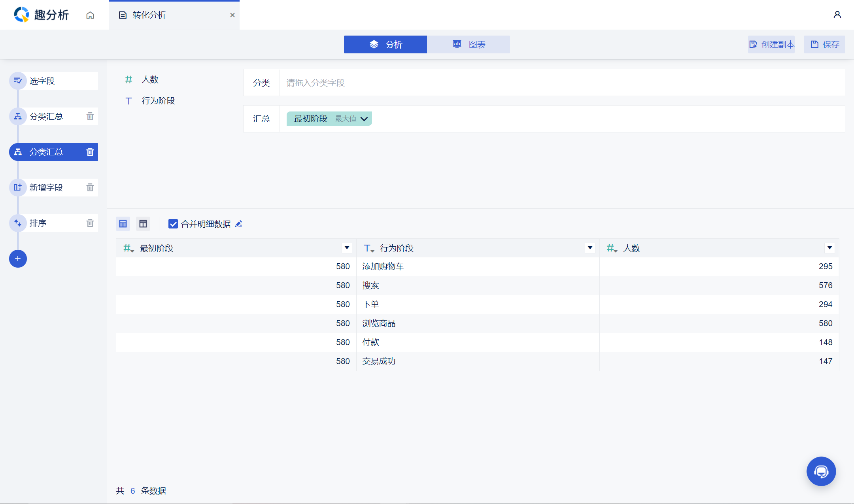Delete the 排序 step via trash icon
Screen dimensions: 854x504
90,223
